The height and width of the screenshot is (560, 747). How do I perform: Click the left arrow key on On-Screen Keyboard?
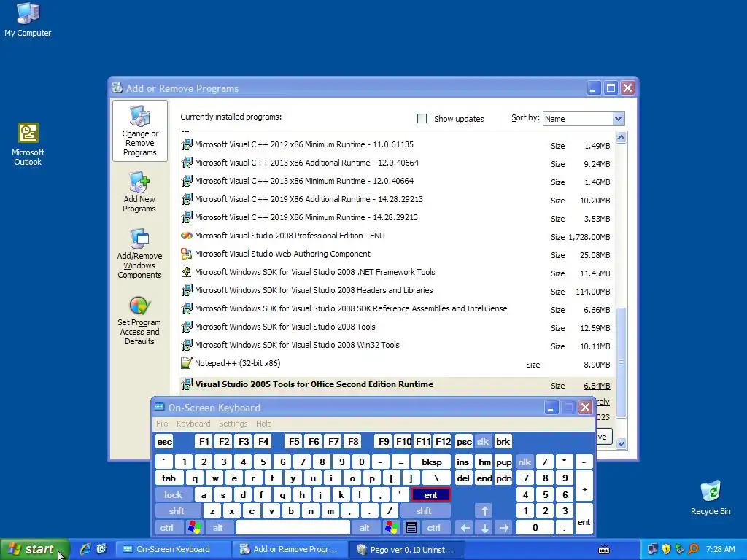(465, 528)
